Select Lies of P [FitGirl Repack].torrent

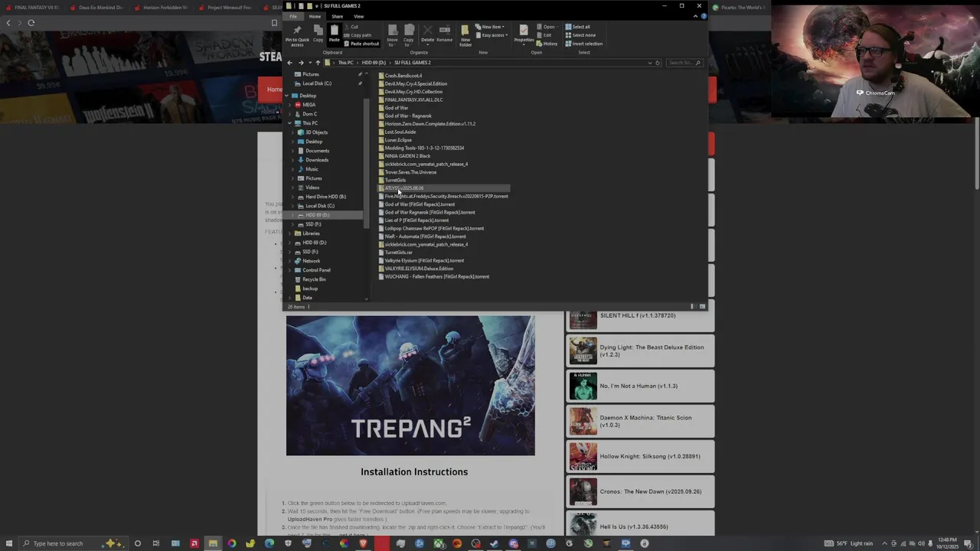[x=416, y=220]
